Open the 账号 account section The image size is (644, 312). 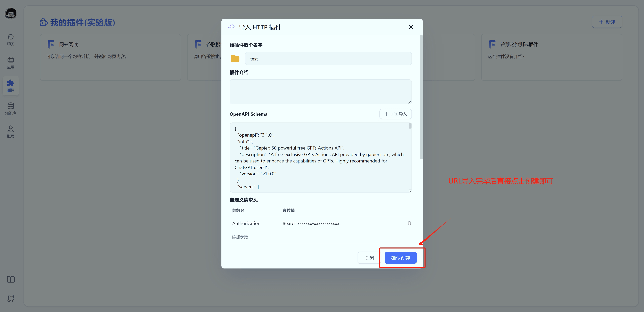(11, 131)
